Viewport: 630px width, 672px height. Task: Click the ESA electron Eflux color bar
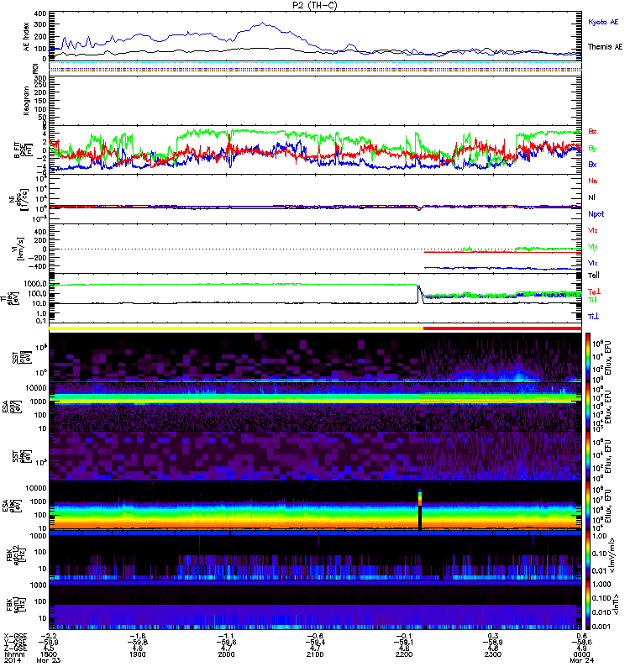pyautogui.click(x=588, y=506)
